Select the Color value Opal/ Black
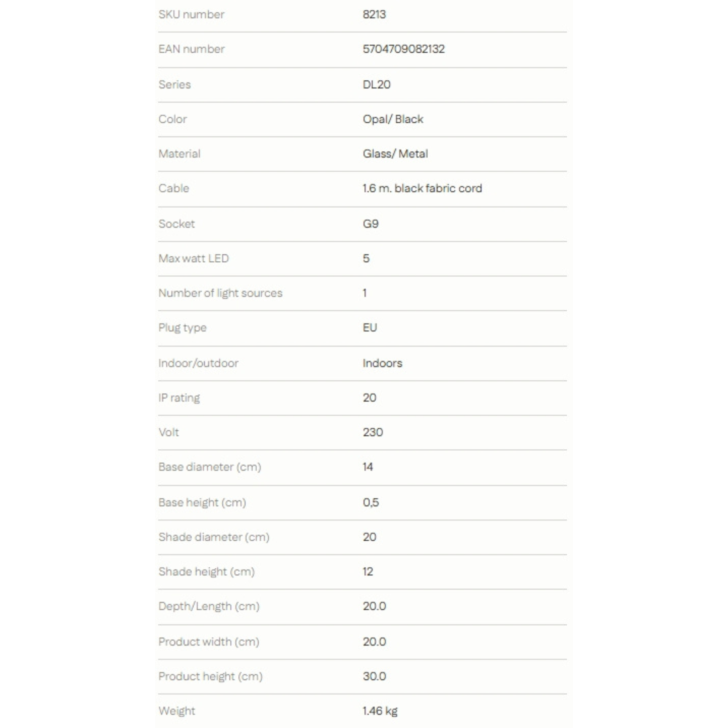Image resolution: width=728 pixels, height=728 pixels. [x=393, y=119]
